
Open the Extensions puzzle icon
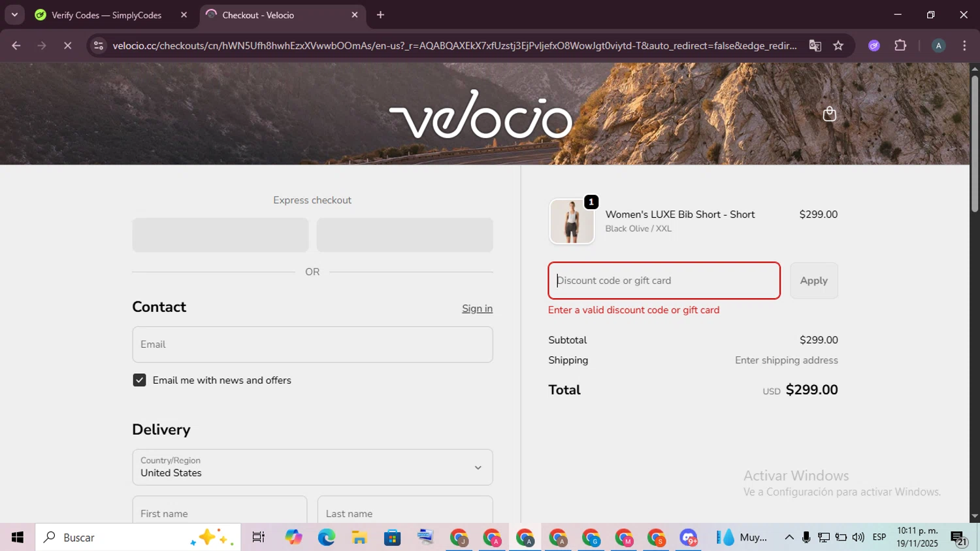pyautogui.click(x=900, y=46)
